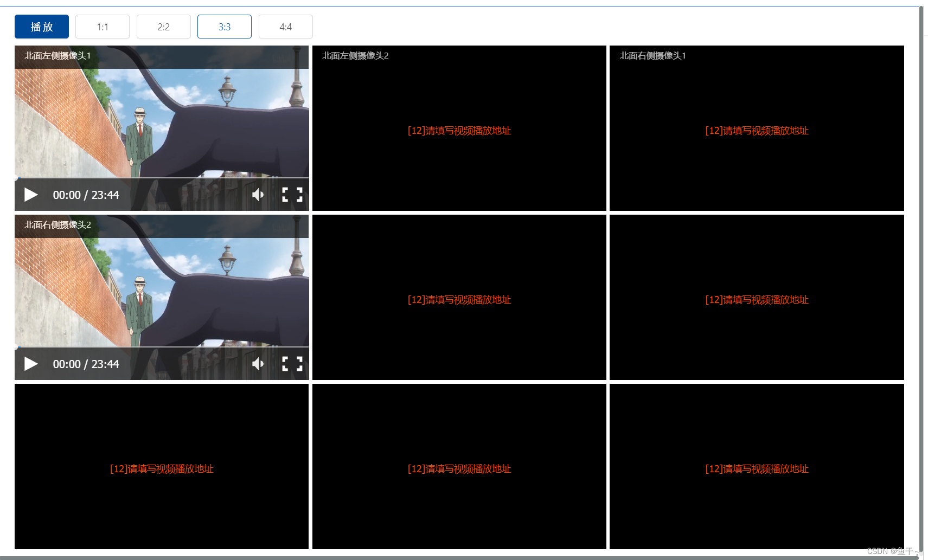928x560 pixels.
Task: Click progress bar of 北面左侧摄像头1 video
Action: [162, 178]
